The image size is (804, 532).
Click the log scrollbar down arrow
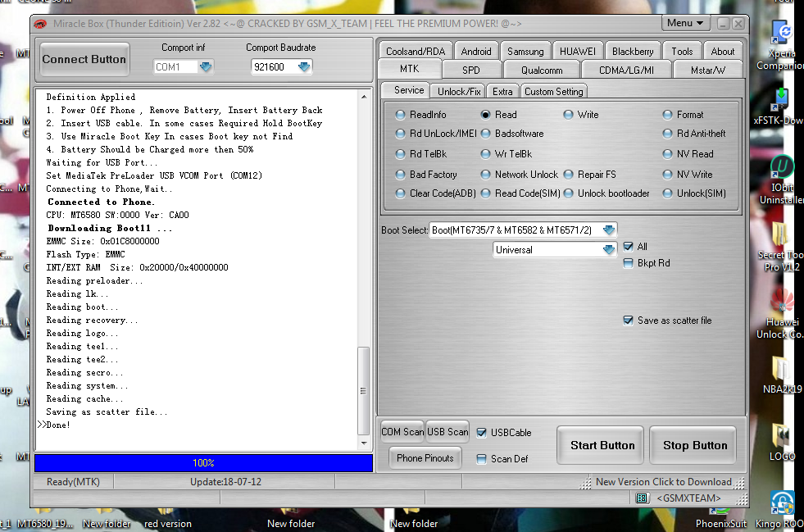pos(364,443)
